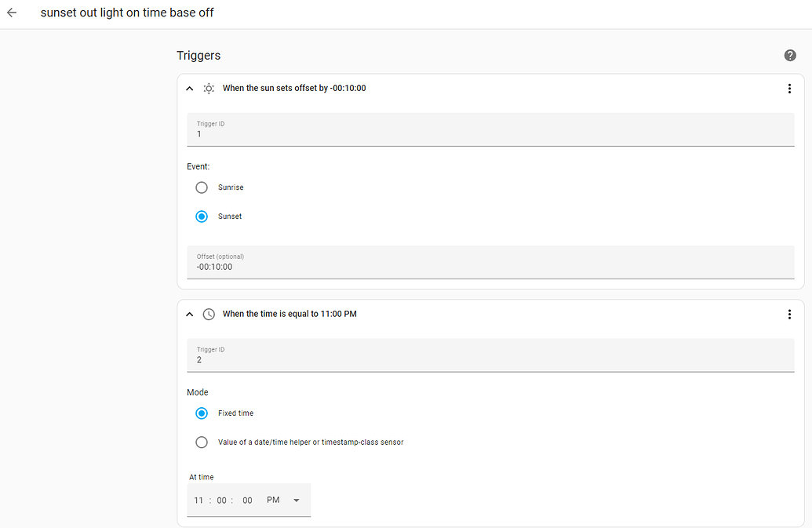Collapse the sun sets trigger card
Screen dimensions: 812x528
click(190, 89)
